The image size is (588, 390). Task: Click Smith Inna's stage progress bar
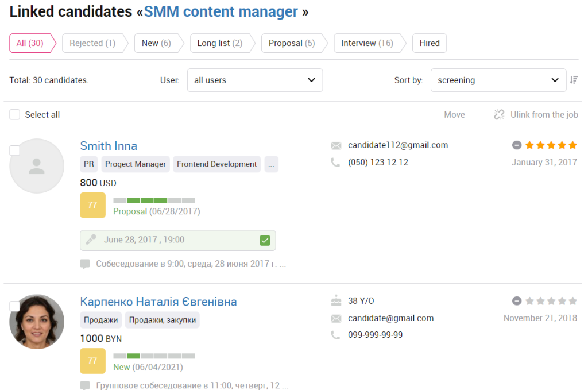pyautogui.click(x=154, y=200)
